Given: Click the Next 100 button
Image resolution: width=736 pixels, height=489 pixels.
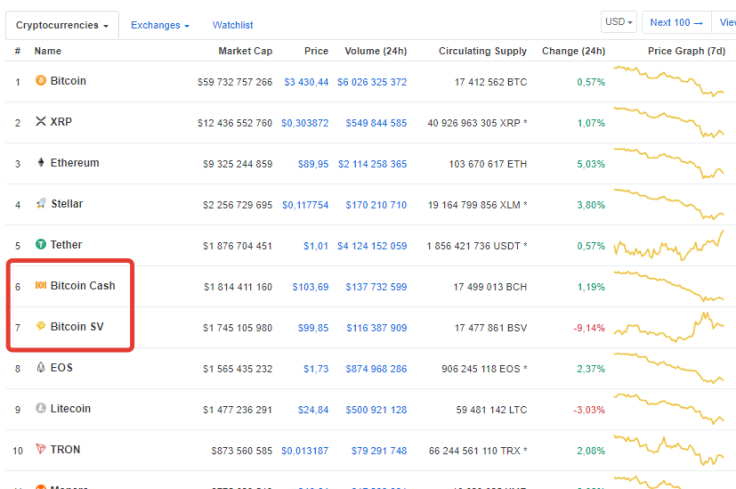Looking at the screenshot, I should click(x=676, y=23).
